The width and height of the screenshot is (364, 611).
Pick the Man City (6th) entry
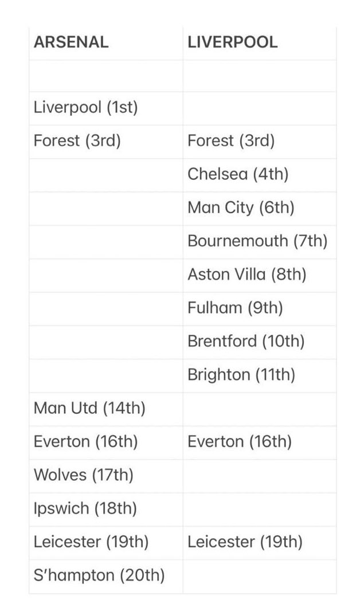[x=240, y=207]
